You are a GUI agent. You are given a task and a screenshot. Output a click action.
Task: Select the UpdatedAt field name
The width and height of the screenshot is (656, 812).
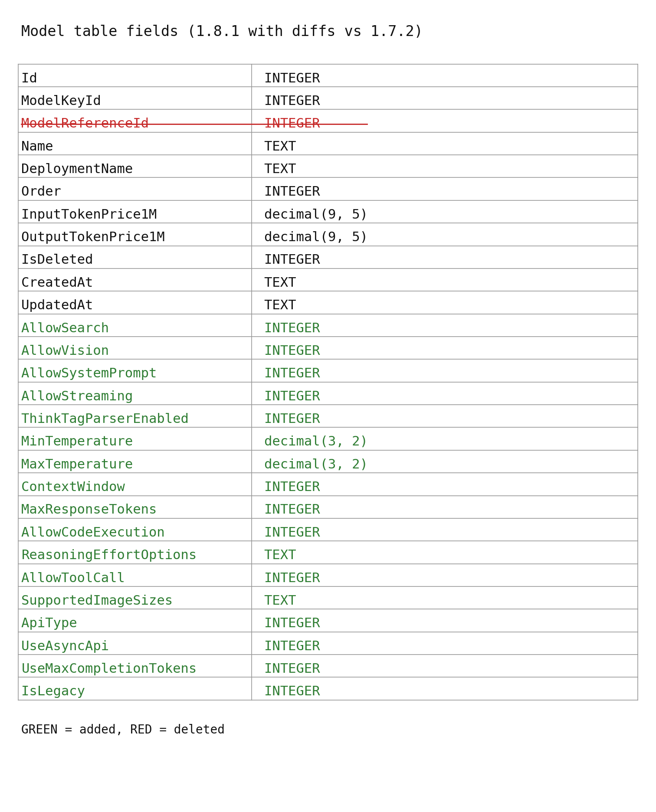click(57, 305)
